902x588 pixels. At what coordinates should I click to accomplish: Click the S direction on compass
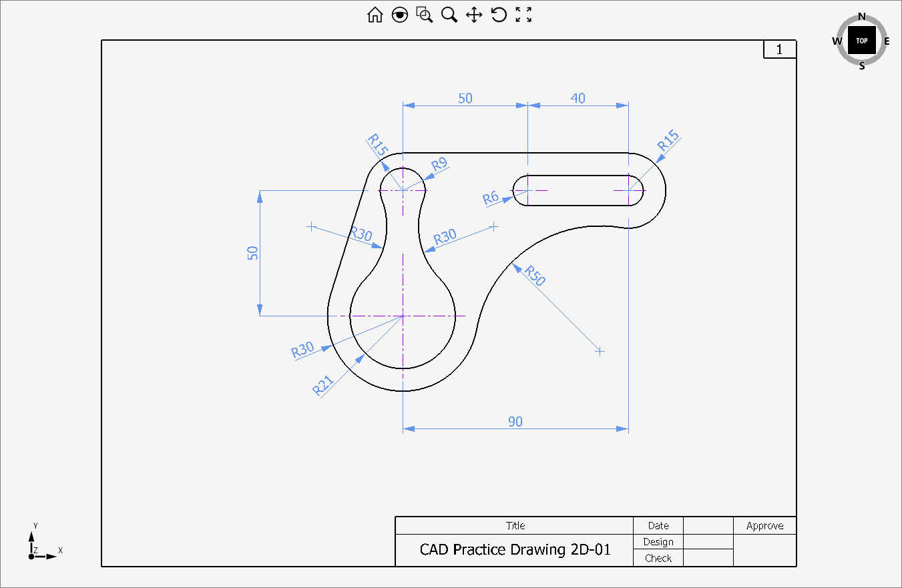pos(862,65)
